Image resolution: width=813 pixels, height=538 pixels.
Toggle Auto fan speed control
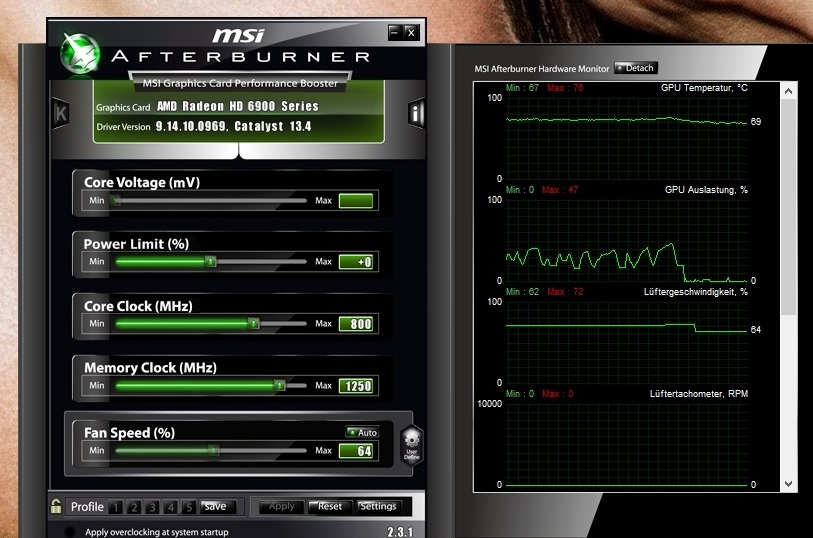click(362, 432)
